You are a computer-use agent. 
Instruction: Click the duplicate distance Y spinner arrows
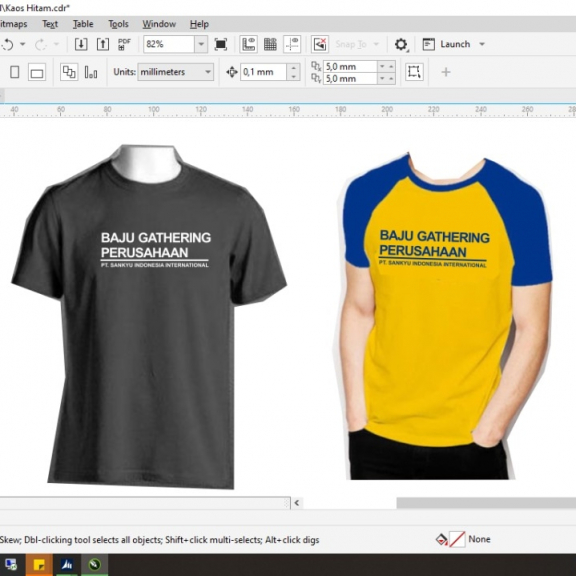click(x=386, y=79)
